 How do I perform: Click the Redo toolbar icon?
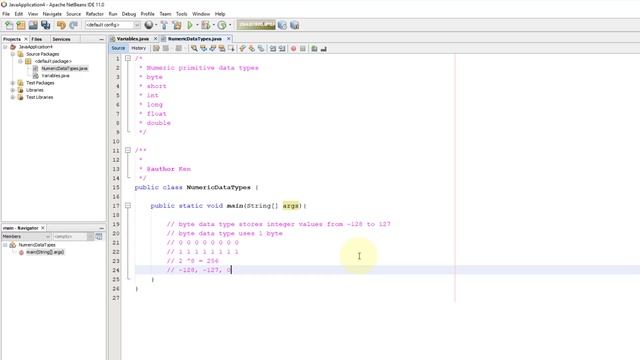(x=73, y=25)
